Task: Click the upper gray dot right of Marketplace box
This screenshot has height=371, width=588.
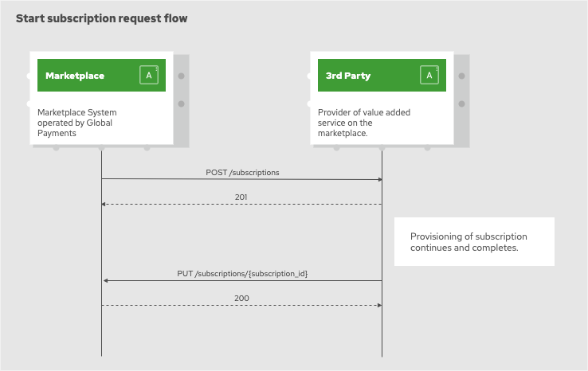Action: click(x=182, y=76)
